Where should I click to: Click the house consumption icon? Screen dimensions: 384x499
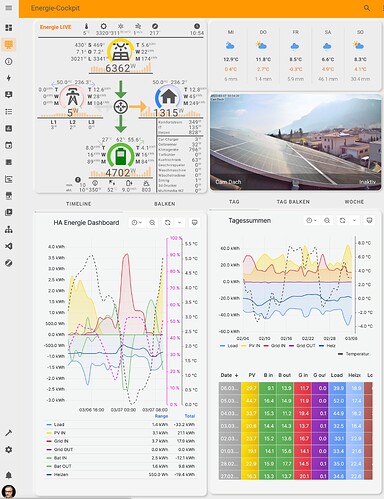click(168, 97)
